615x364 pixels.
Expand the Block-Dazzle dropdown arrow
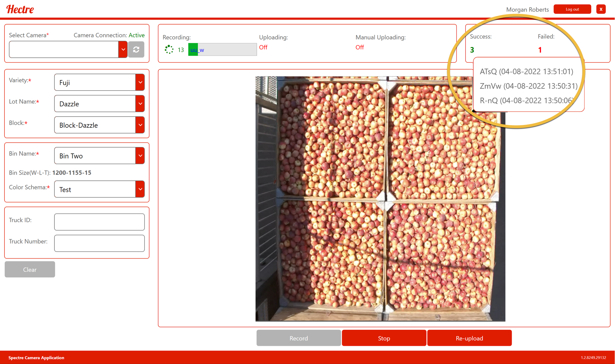(140, 125)
